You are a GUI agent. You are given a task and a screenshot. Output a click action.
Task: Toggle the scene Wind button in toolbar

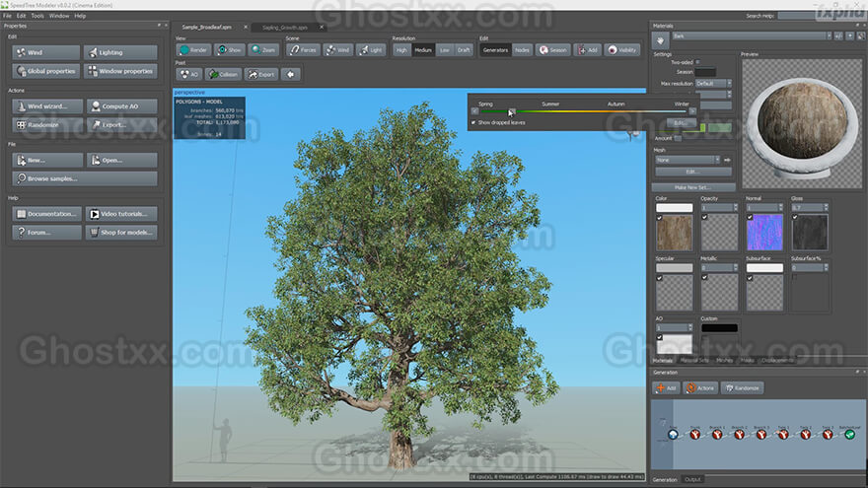tap(337, 50)
